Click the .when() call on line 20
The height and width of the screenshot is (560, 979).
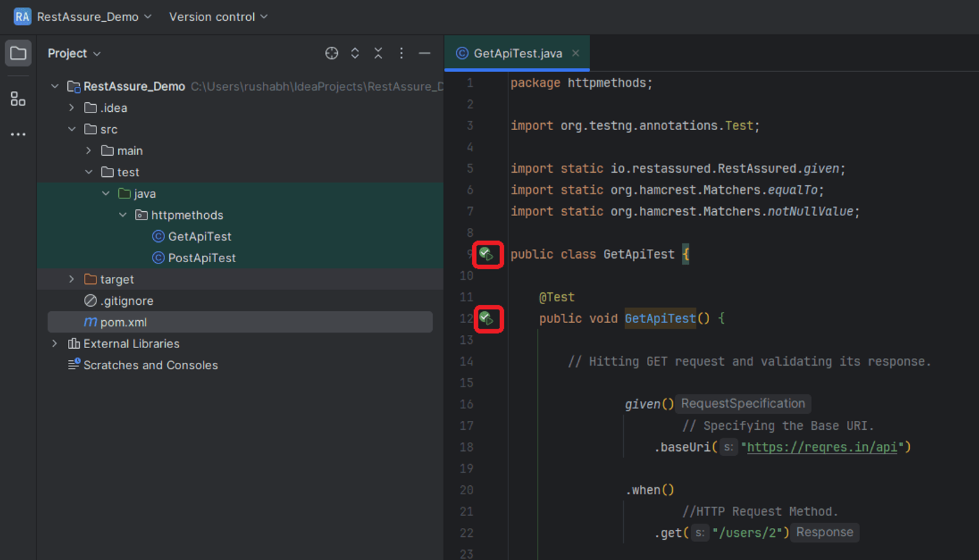[x=650, y=490]
